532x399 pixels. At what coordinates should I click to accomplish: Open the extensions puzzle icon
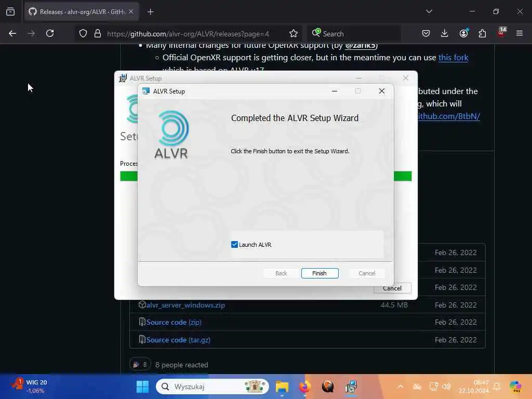(482, 33)
